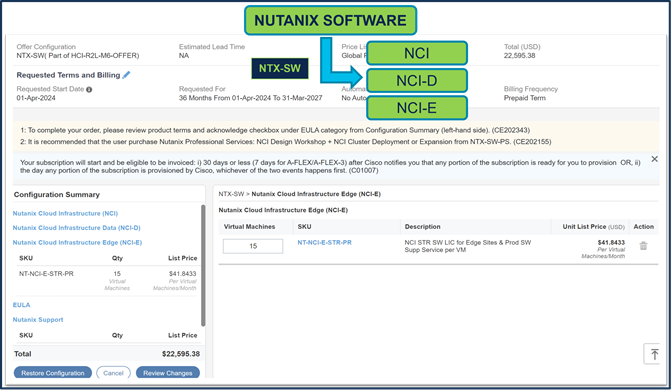Open the EULA category
Screen dimensions: 672x392
coord(21,305)
